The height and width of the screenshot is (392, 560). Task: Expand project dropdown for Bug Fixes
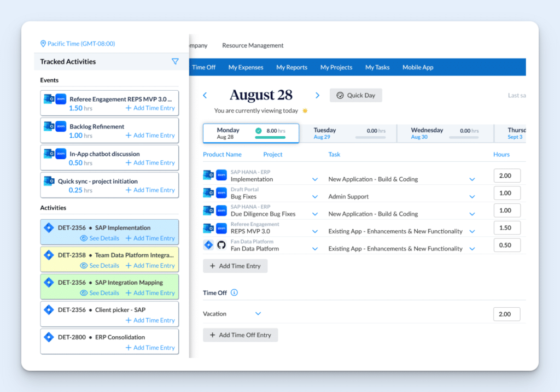click(315, 197)
